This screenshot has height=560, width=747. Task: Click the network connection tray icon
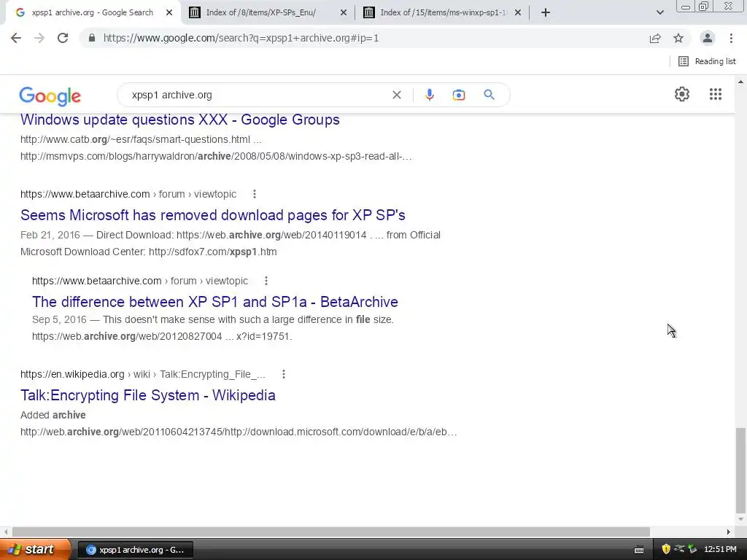(x=679, y=549)
